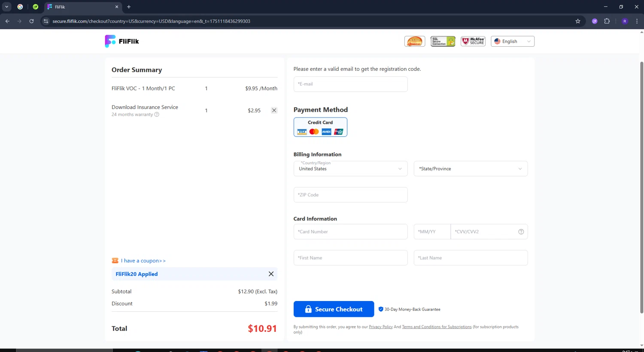Click the CVV help question mark icon
644x352 pixels.
[521, 232]
